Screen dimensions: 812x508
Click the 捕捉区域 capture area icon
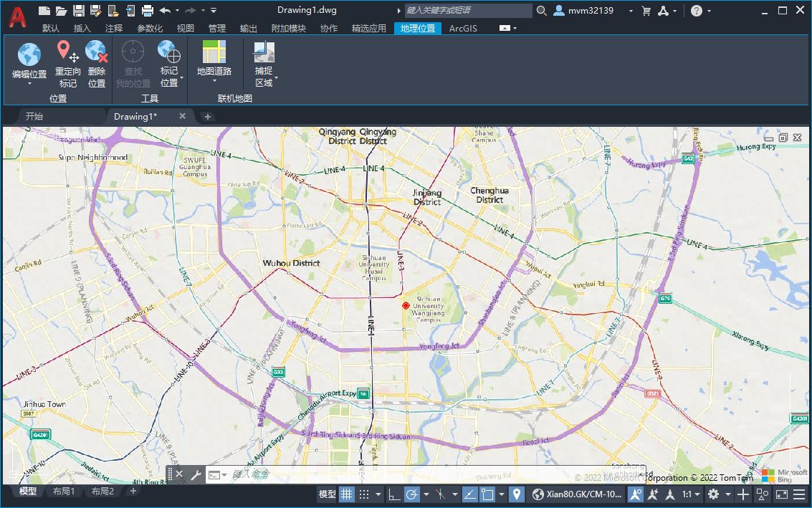click(x=264, y=52)
